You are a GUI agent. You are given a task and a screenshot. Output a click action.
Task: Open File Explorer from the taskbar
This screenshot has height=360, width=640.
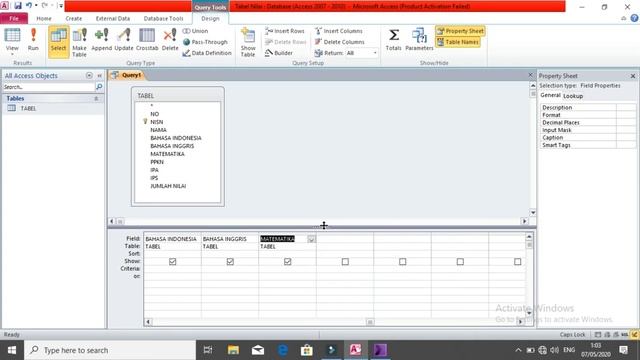pos(233,350)
